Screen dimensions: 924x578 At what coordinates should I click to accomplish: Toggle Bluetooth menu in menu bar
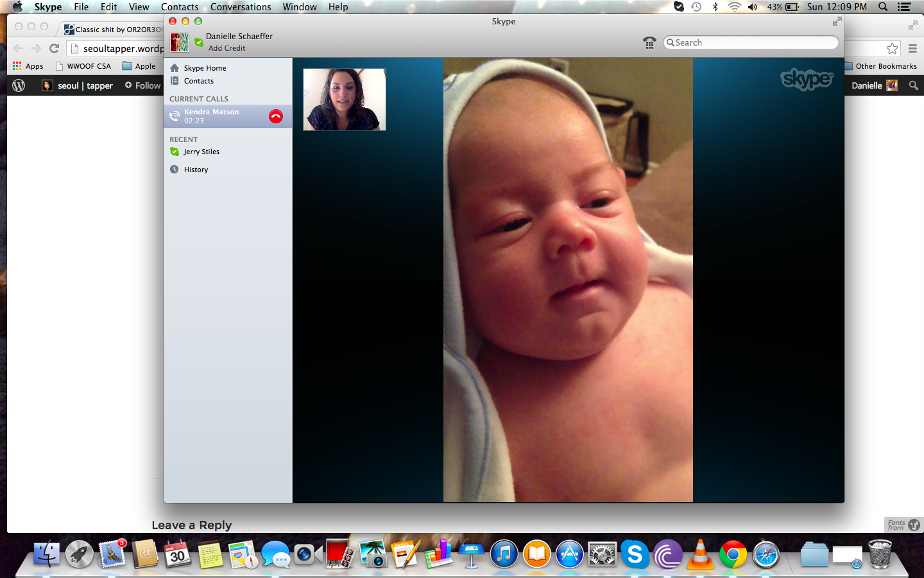point(715,7)
